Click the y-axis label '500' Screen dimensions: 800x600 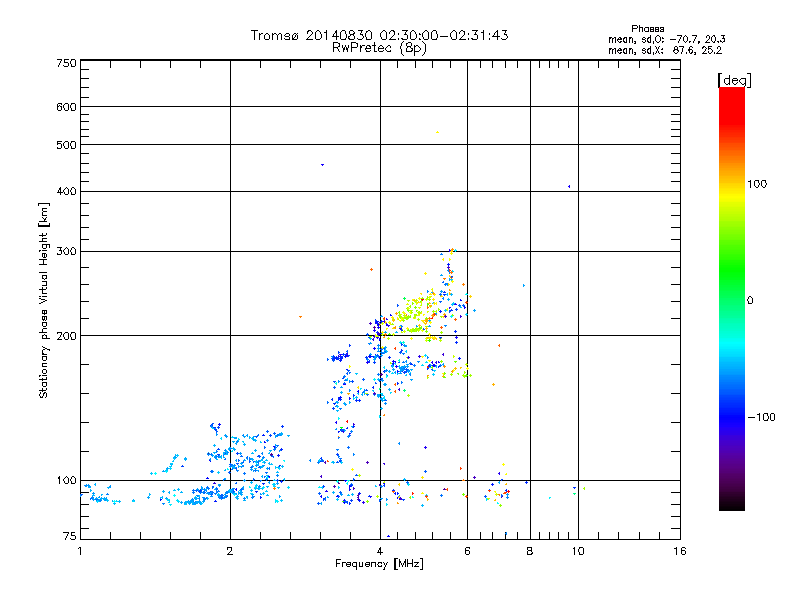[x=66, y=145]
